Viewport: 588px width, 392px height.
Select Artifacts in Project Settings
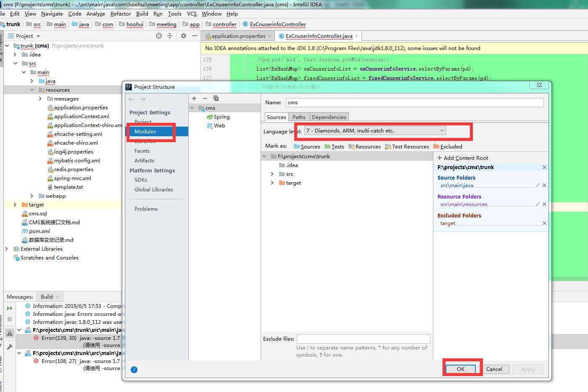(144, 161)
